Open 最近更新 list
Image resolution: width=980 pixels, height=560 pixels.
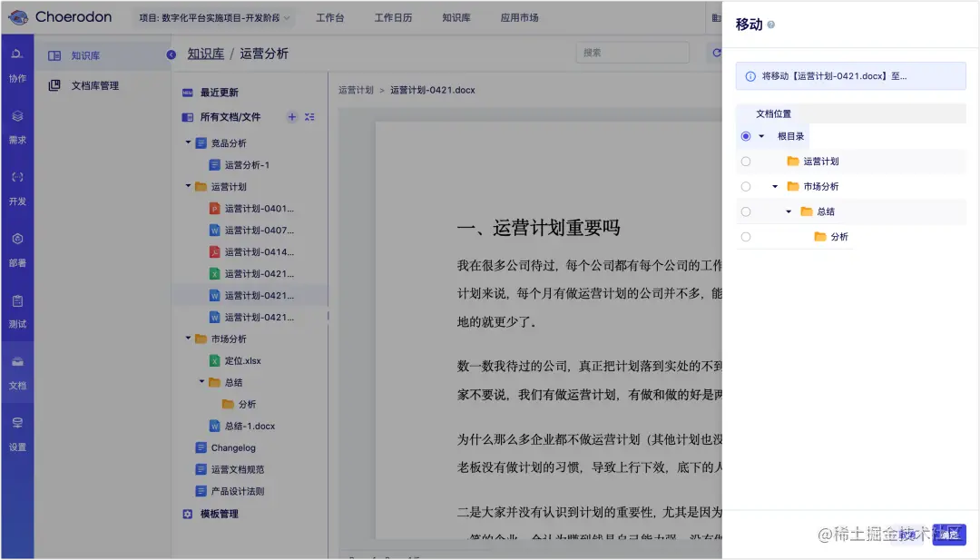point(219,93)
